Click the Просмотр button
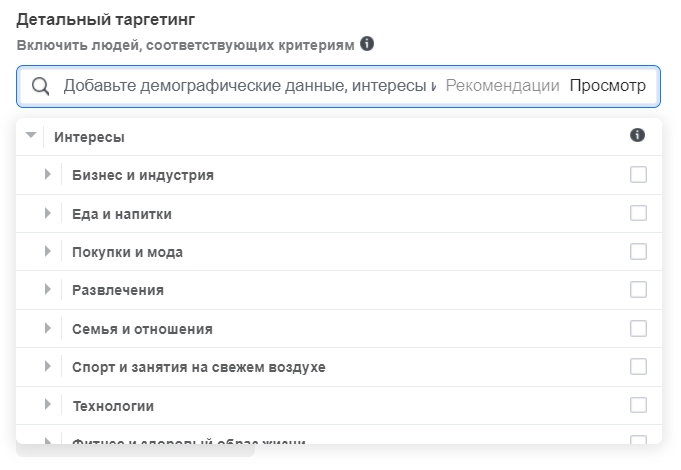 (607, 86)
